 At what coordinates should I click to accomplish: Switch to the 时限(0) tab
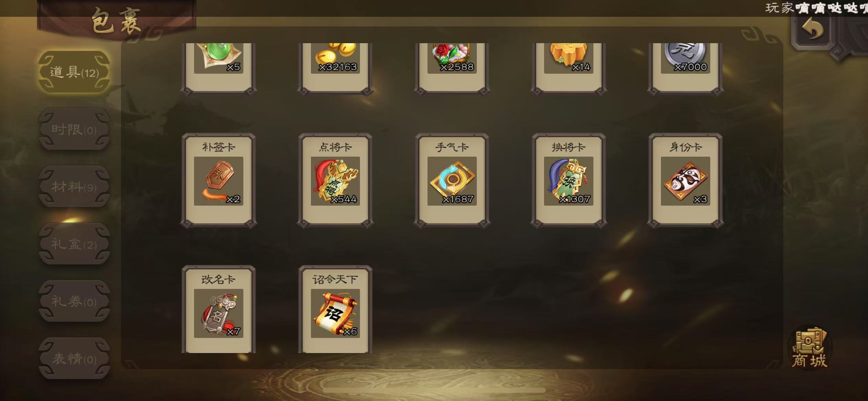coord(74,129)
